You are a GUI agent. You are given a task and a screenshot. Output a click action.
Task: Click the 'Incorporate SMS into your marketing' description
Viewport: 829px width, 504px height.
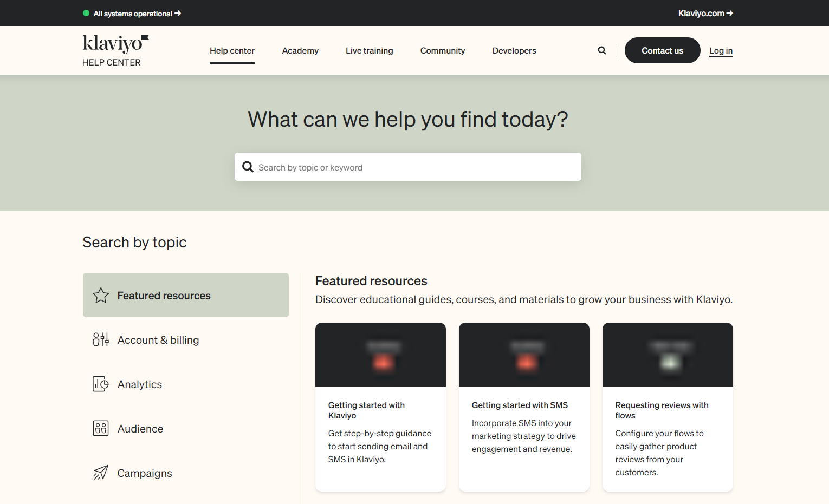523,436
